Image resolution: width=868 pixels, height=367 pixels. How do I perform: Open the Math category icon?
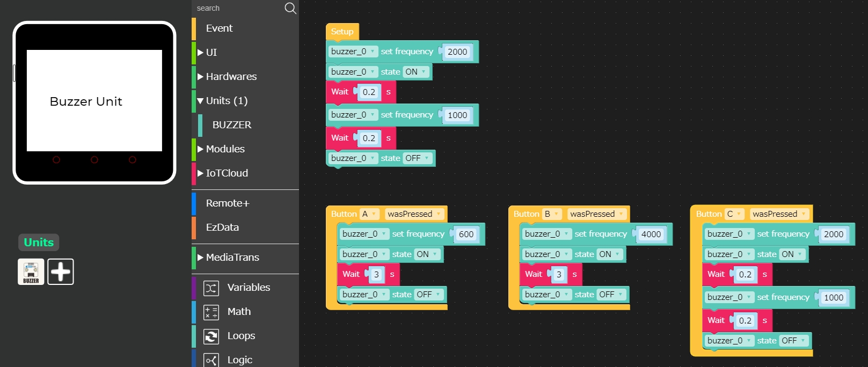click(211, 312)
